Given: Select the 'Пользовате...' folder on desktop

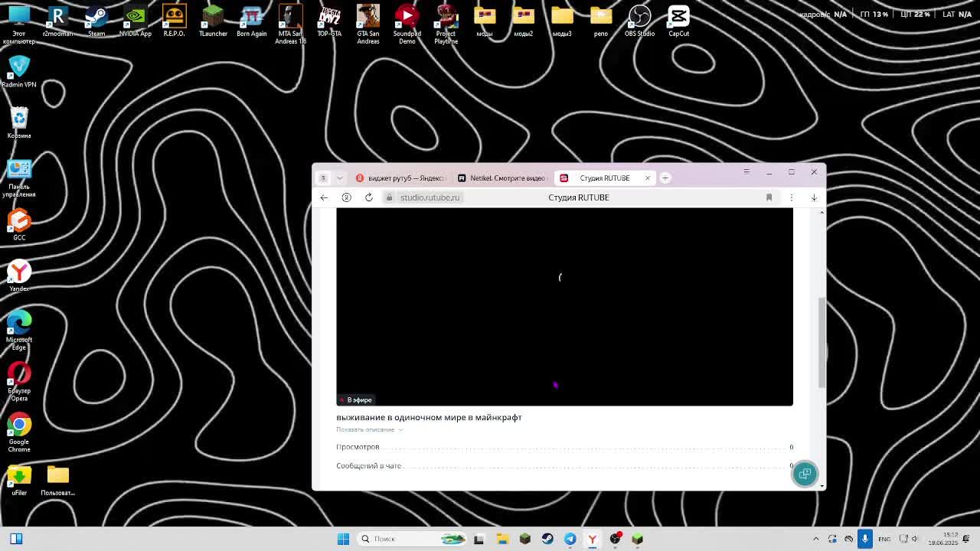Looking at the screenshot, I should pos(57,481).
